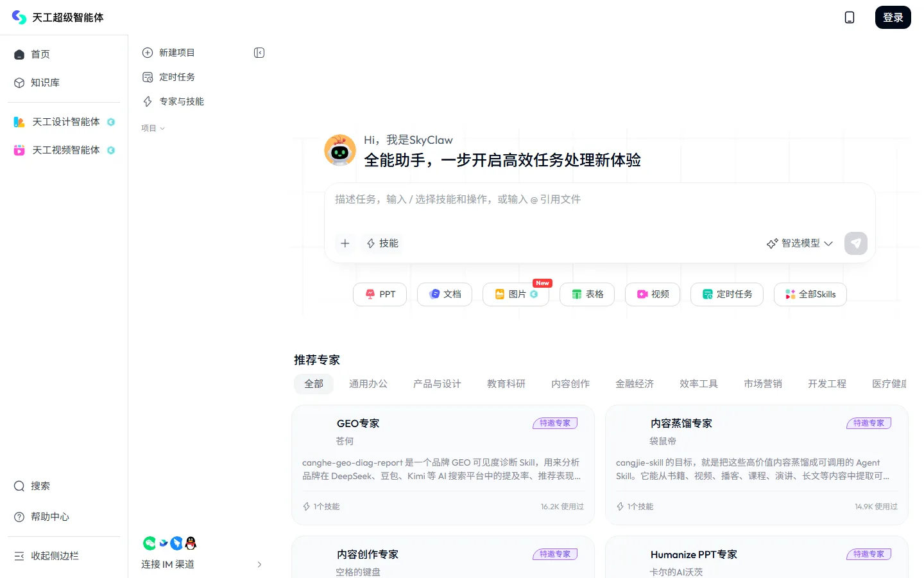Click the QQ penguin IM icon
Image resolution: width=924 pixels, height=578 pixels.
click(191, 543)
